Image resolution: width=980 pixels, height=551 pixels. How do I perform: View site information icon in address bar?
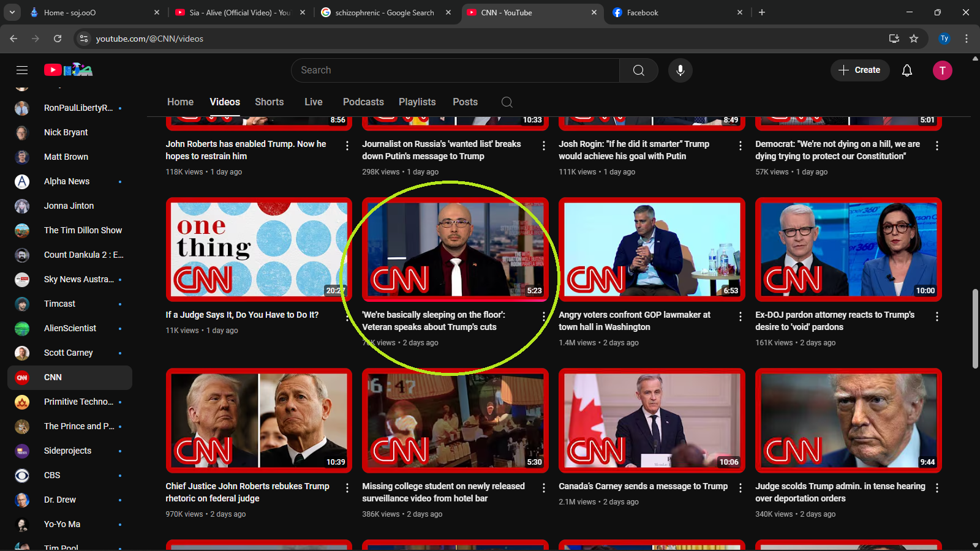(x=84, y=39)
